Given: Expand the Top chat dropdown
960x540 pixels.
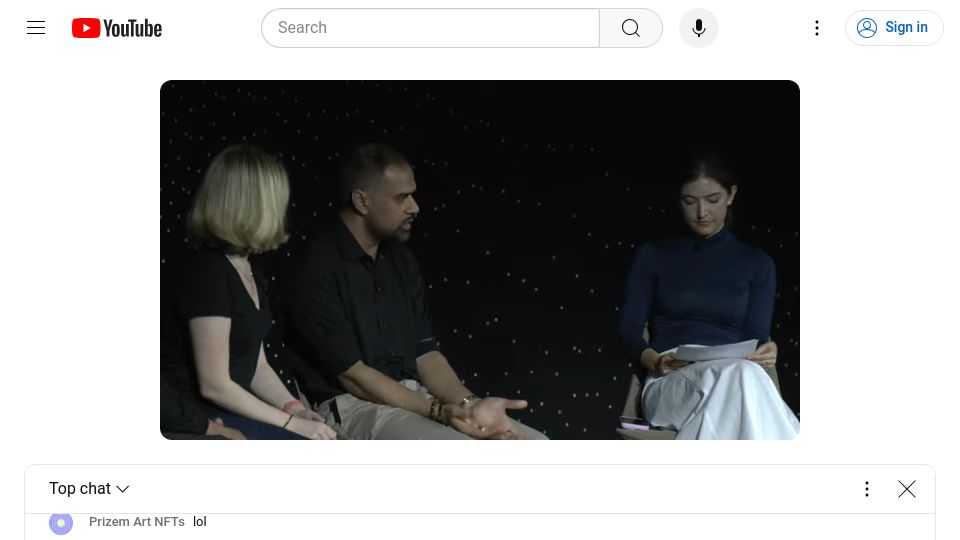Looking at the screenshot, I should 89,489.
